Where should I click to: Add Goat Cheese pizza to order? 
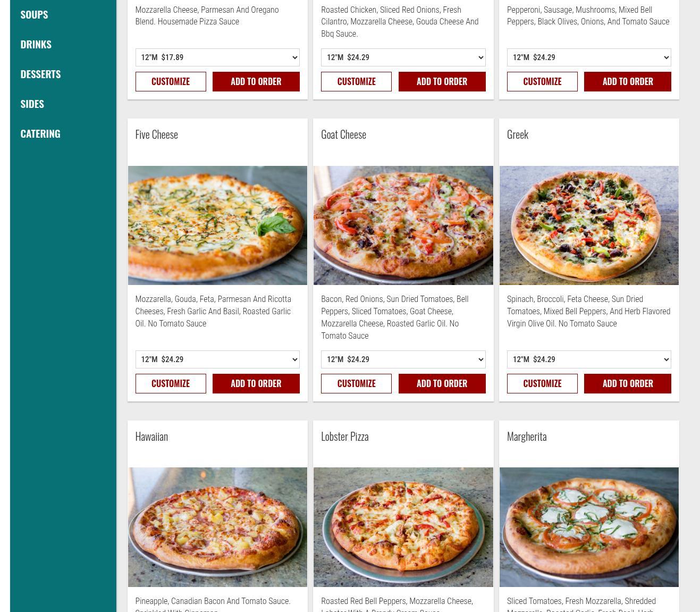tap(442, 383)
